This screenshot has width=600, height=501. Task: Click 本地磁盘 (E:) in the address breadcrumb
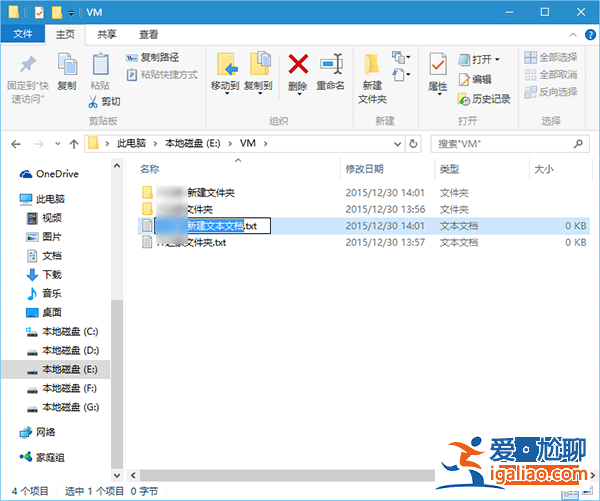click(192, 143)
